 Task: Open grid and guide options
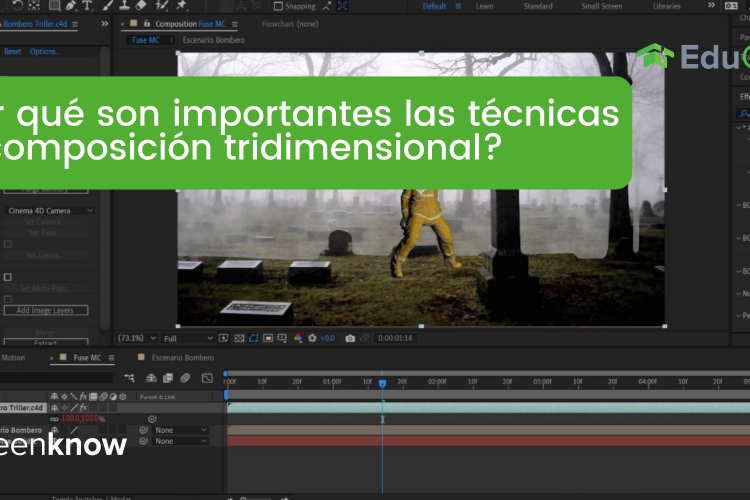[x=282, y=338]
